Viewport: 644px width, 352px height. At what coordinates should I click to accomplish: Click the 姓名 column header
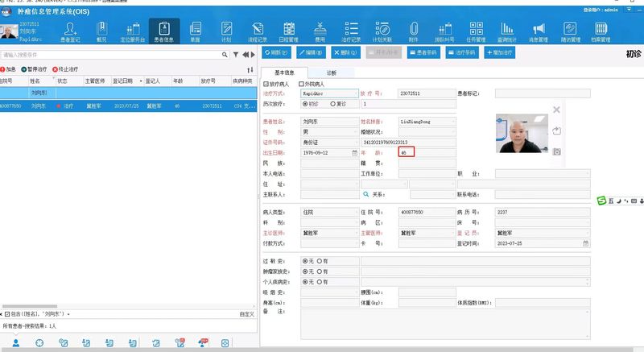[x=41, y=81]
